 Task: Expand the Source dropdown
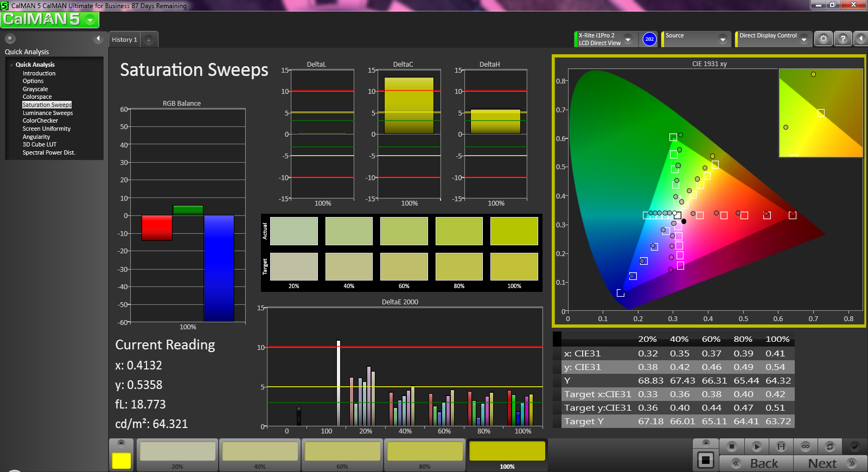(x=722, y=39)
